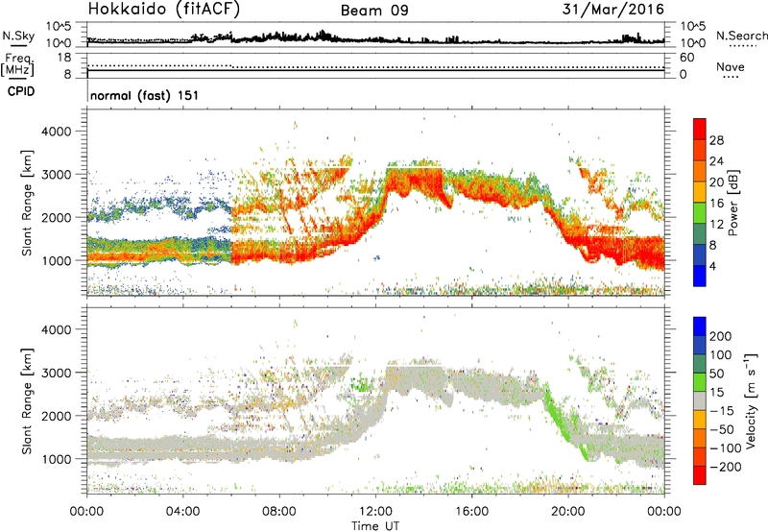Click Slant Range label of velocity panel
Image resolution: width=768 pixels, height=532 pixels.
point(27,401)
